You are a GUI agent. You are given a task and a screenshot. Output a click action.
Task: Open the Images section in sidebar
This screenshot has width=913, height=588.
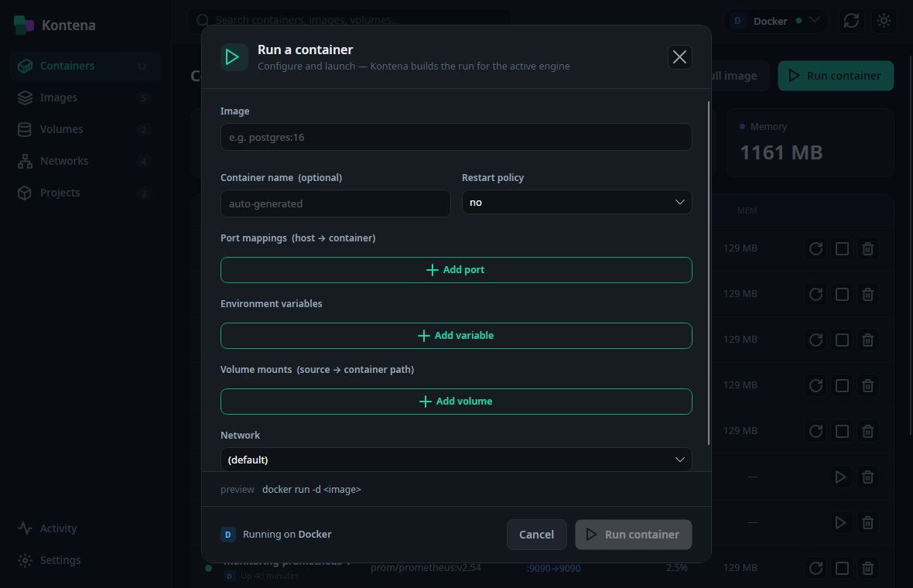[85, 97]
